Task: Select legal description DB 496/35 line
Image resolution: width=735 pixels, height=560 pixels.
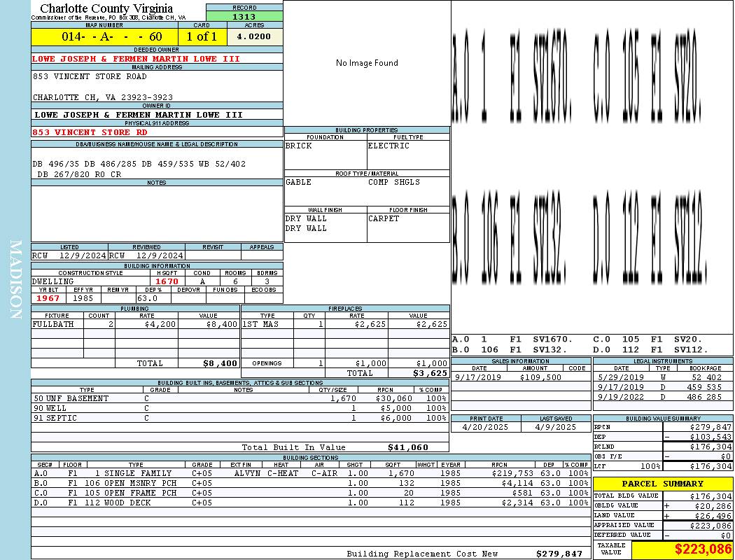Action: tap(139, 164)
